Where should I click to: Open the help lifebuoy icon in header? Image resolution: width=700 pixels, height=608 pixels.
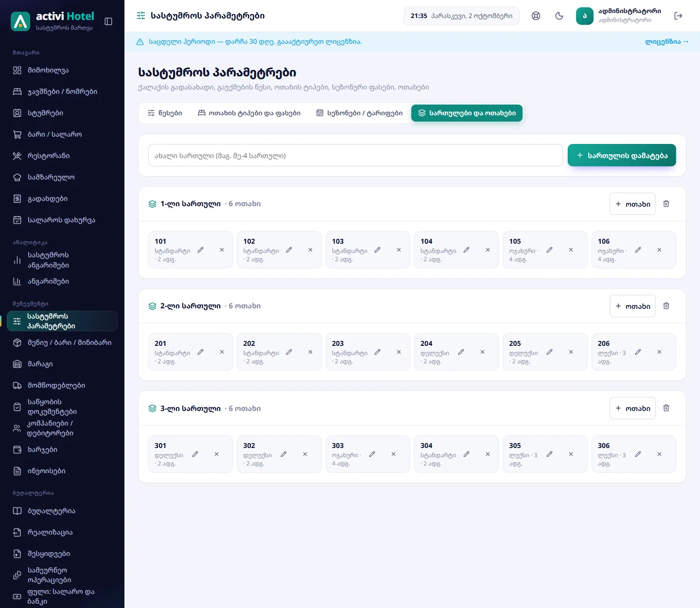click(x=536, y=16)
